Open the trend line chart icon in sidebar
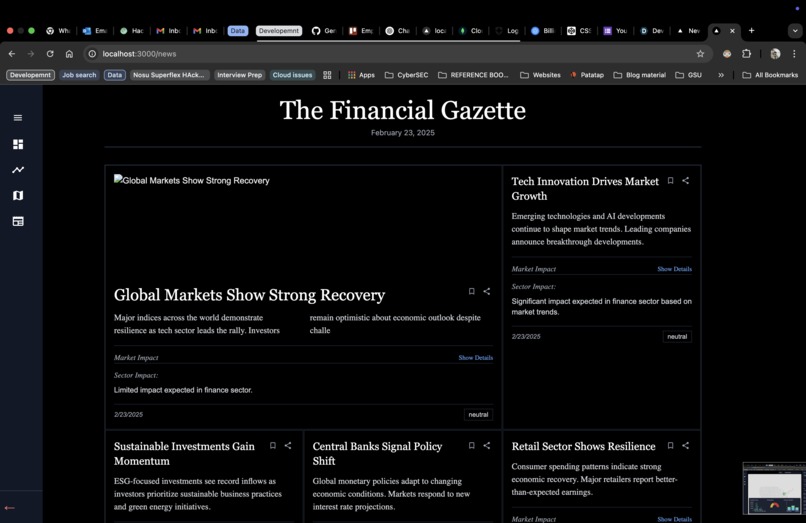 click(x=18, y=170)
